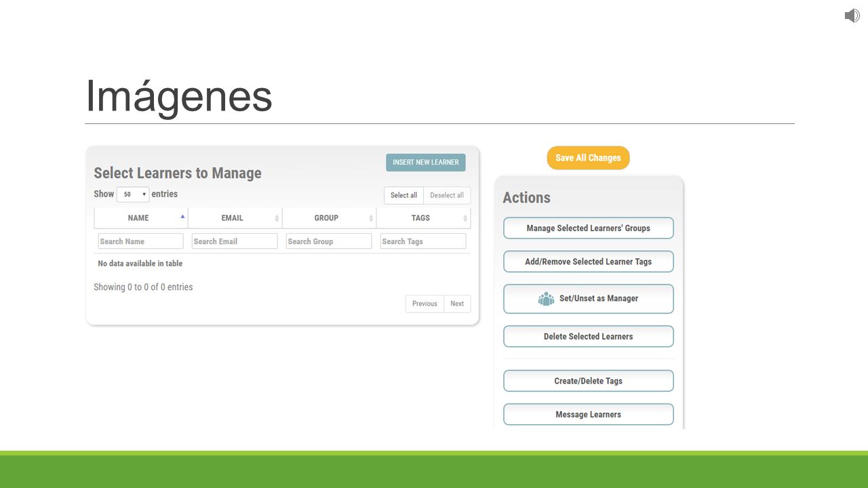Open the Show entries count dropdown
The width and height of the screenshot is (868, 488).
133,195
